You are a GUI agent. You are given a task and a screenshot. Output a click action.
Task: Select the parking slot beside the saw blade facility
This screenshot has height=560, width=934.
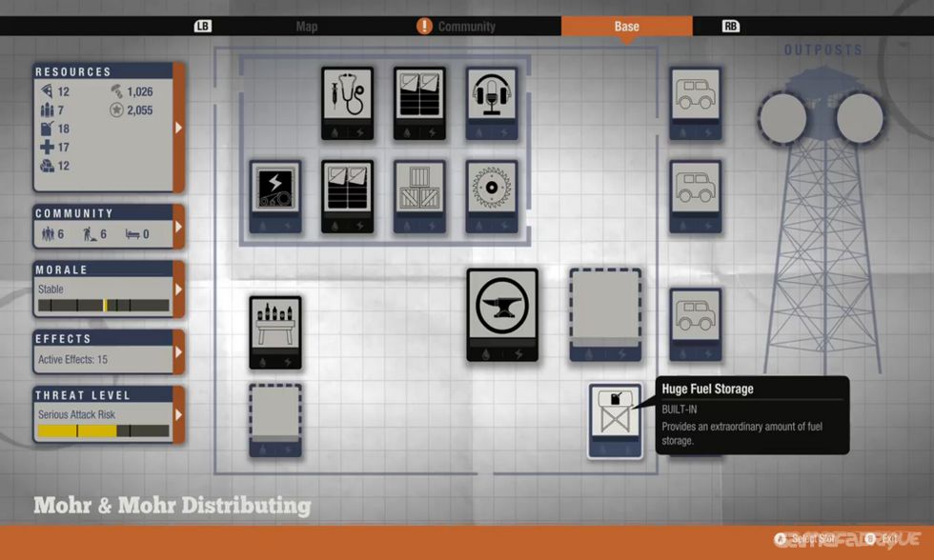pos(695,196)
